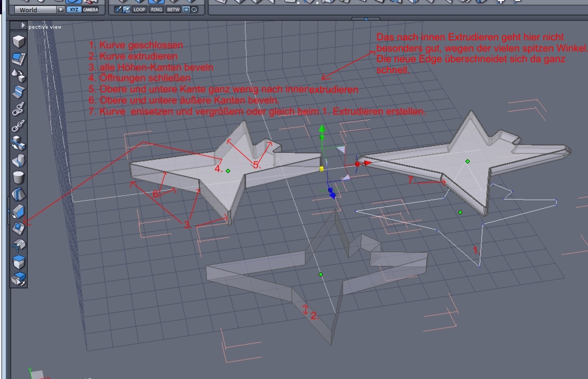Select the cube with blue plane arrow tool
Viewport: 588px width, 379px height.
pyautogui.click(x=19, y=143)
